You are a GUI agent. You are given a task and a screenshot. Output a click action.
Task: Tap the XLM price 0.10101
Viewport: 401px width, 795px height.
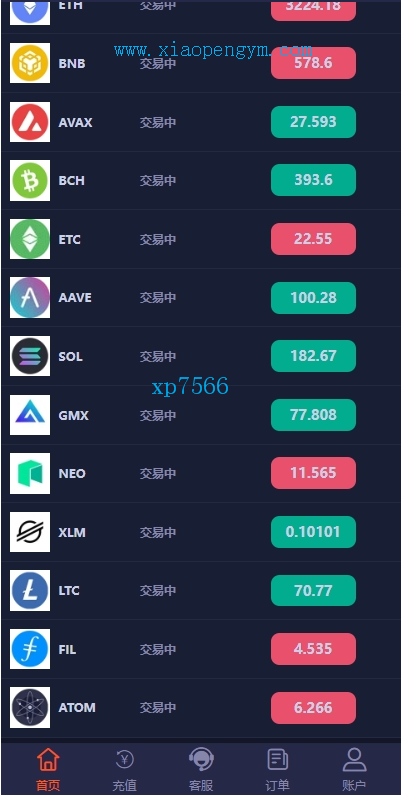click(x=313, y=532)
